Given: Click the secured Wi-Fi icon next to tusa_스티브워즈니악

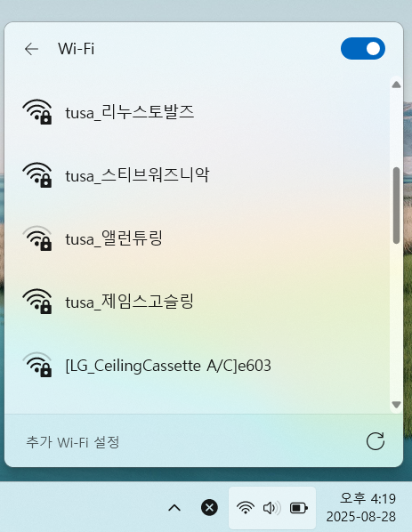Looking at the screenshot, I should click(37, 175).
